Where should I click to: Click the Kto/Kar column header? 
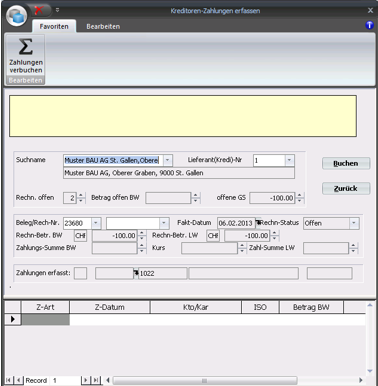point(196,307)
